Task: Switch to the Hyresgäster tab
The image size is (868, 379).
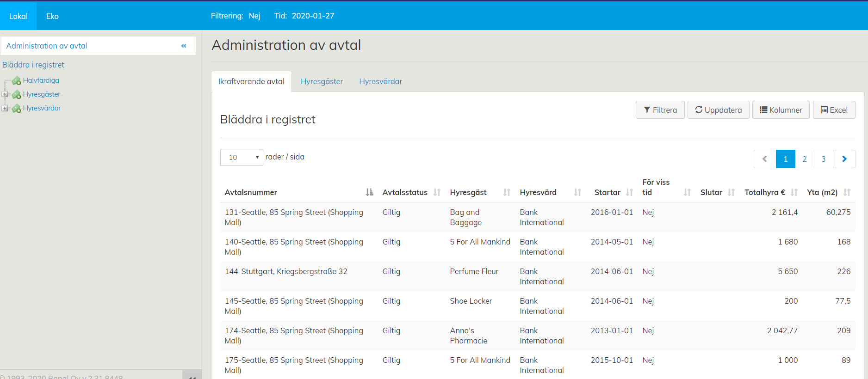Action: pyautogui.click(x=322, y=81)
